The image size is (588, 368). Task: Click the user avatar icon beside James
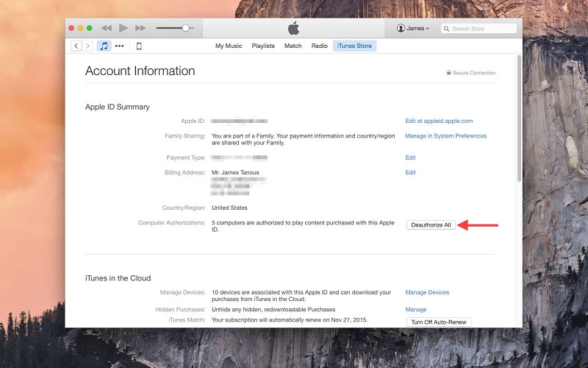(401, 28)
